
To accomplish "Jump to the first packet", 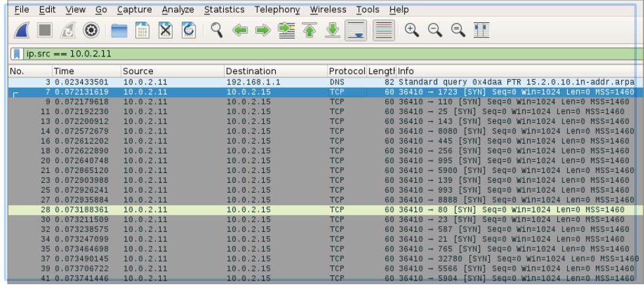I will pos(309,30).
